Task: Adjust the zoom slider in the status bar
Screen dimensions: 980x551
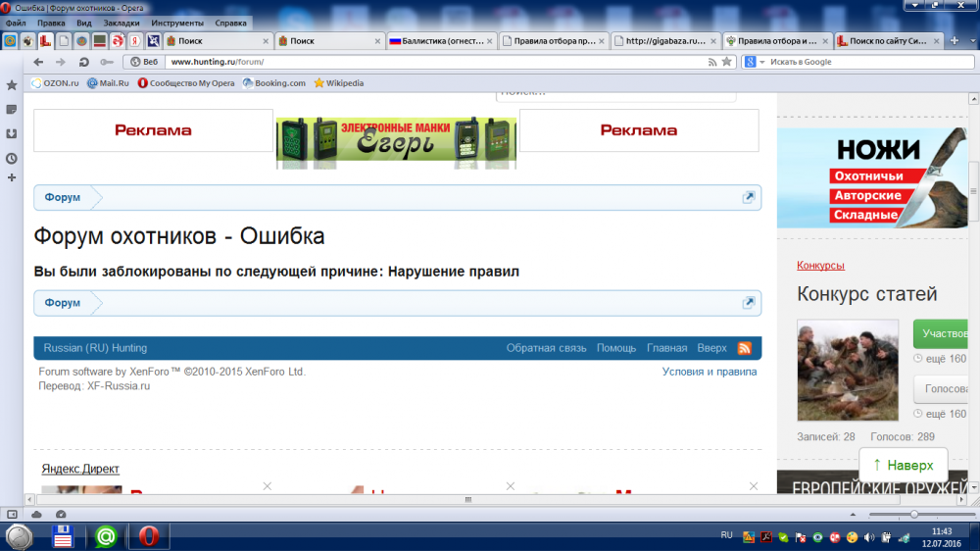Action: pyautogui.click(x=913, y=514)
